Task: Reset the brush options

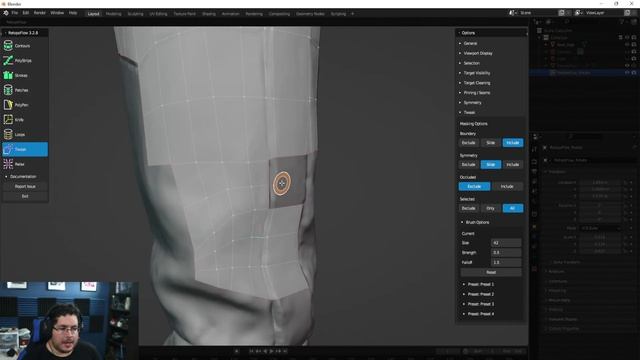Action: pos(491,272)
